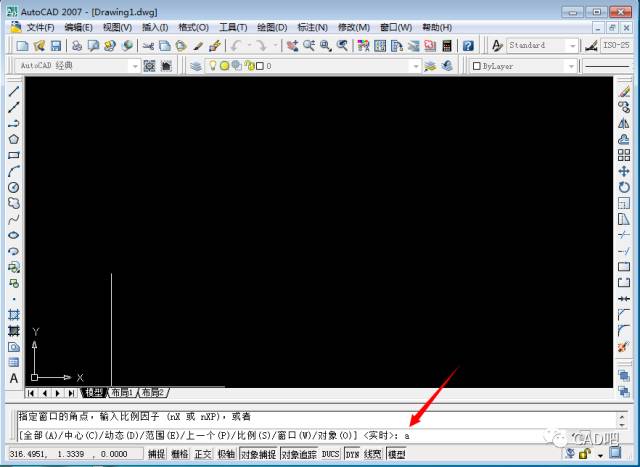Open the Standard text style dropdown
This screenshot has height=467, width=640.
point(572,46)
